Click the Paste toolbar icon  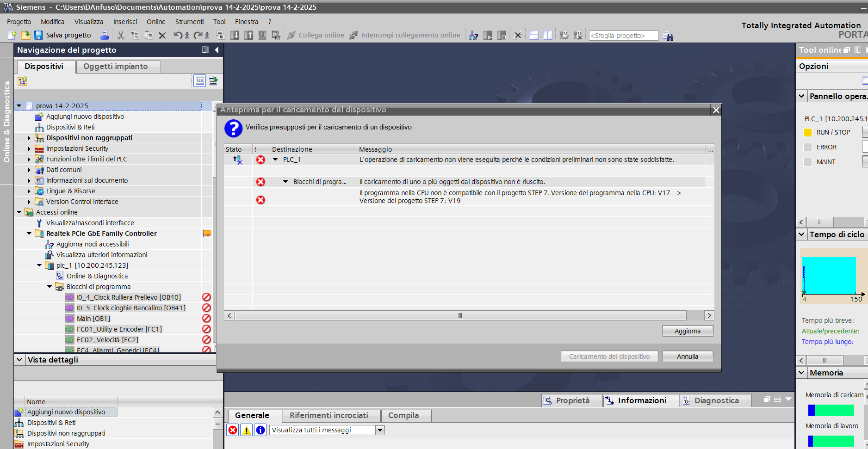(x=149, y=35)
